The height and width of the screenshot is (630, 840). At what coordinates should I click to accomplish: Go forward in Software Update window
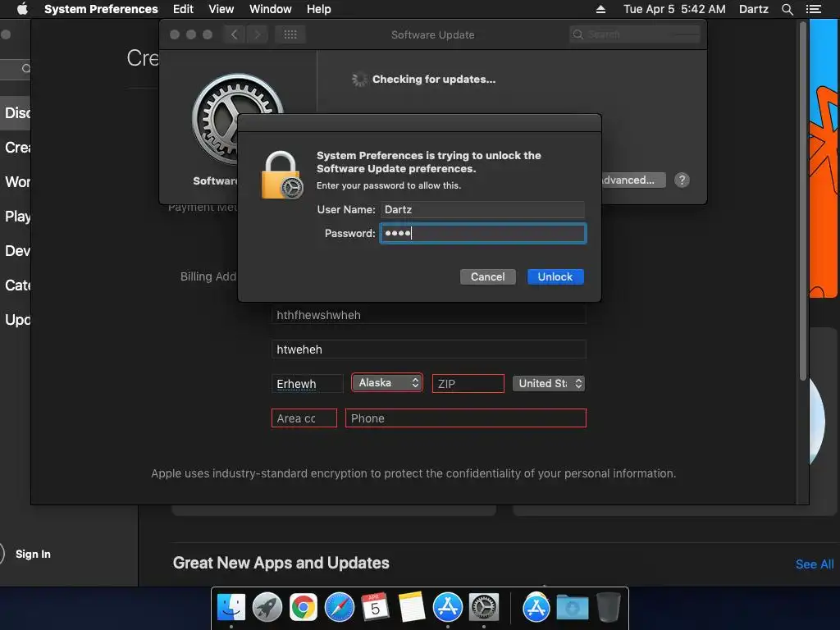tap(257, 34)
